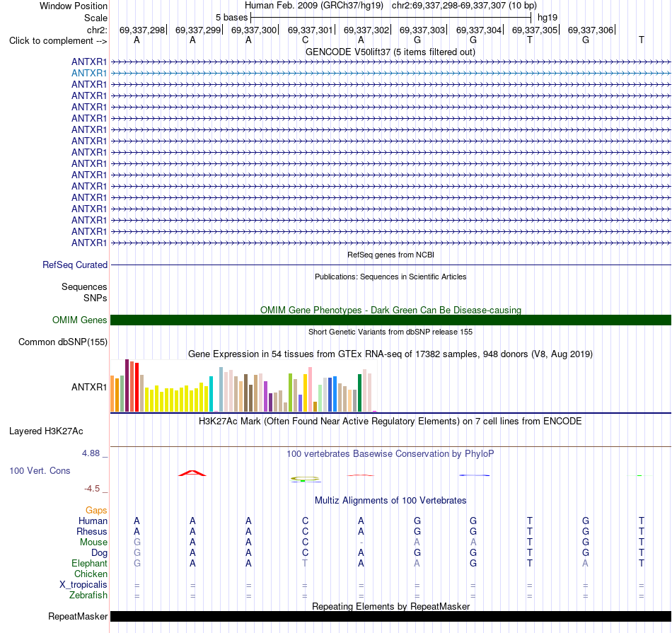Image resolution: width=672 pixels, height=633 pixels.
Task: Click the RepeatMasker track label
Action: [x=78, y=616]
